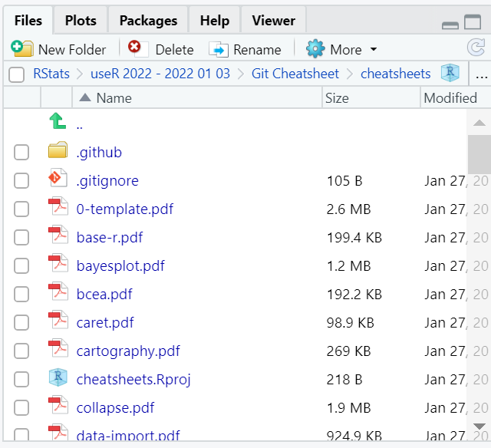
Task: Navigate to RStats in breadcrumb
Action: tap(51, 74)
